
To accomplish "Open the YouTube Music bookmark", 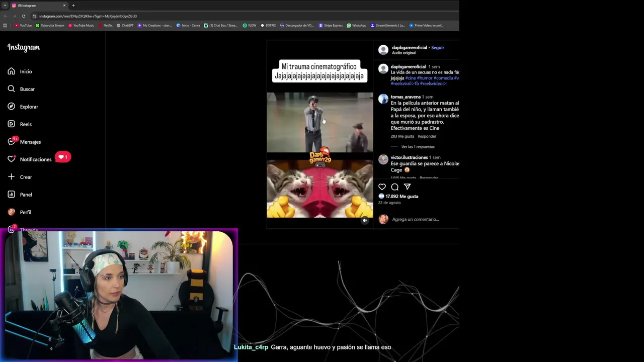I will click(x=81, y=25).
